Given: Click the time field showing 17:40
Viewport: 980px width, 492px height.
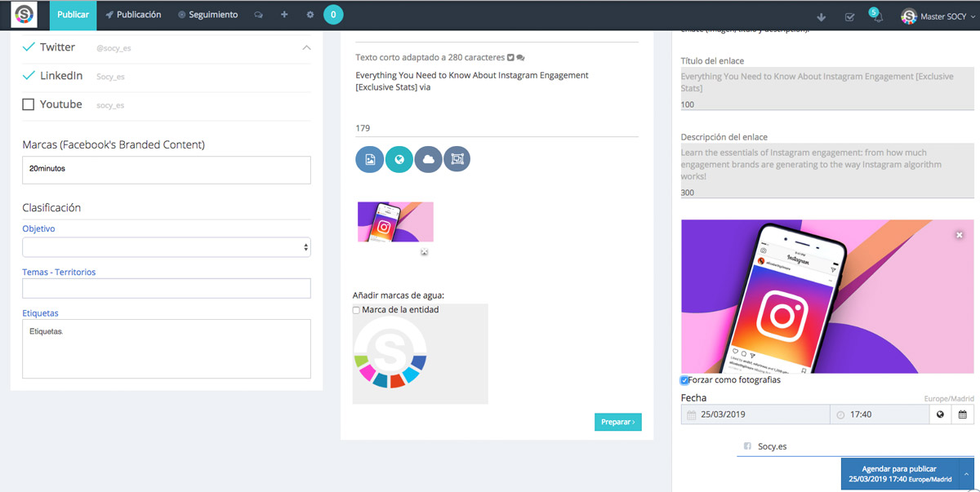Looking at the screenshot, I should tap(880, 414).
